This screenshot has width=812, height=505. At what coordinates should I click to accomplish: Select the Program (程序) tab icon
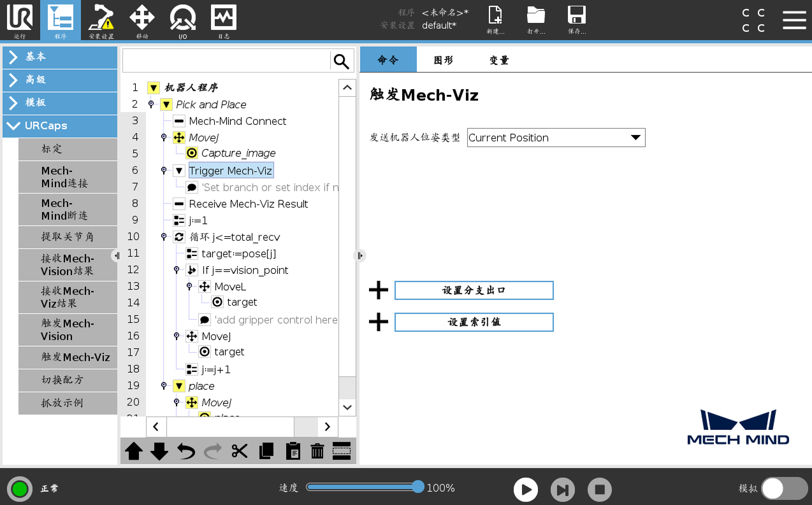click(61, 20)
